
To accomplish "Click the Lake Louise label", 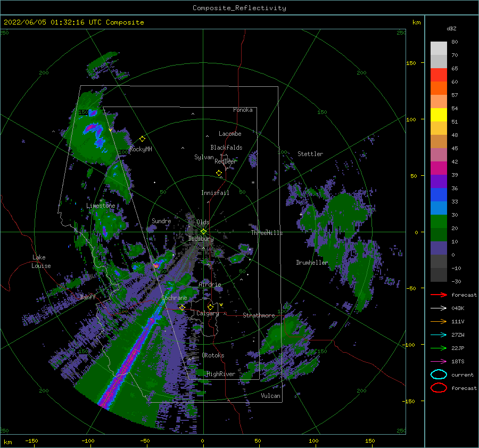I will point(41,262).
